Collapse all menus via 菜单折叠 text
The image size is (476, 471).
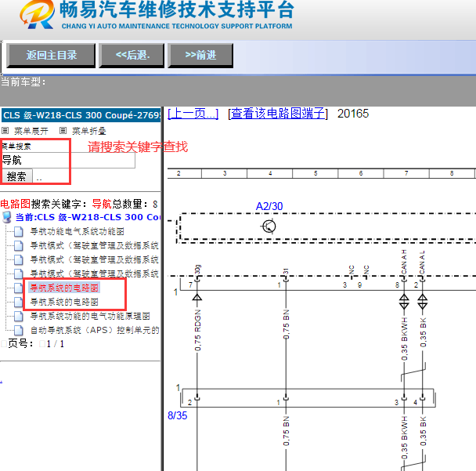click(88, 131)
